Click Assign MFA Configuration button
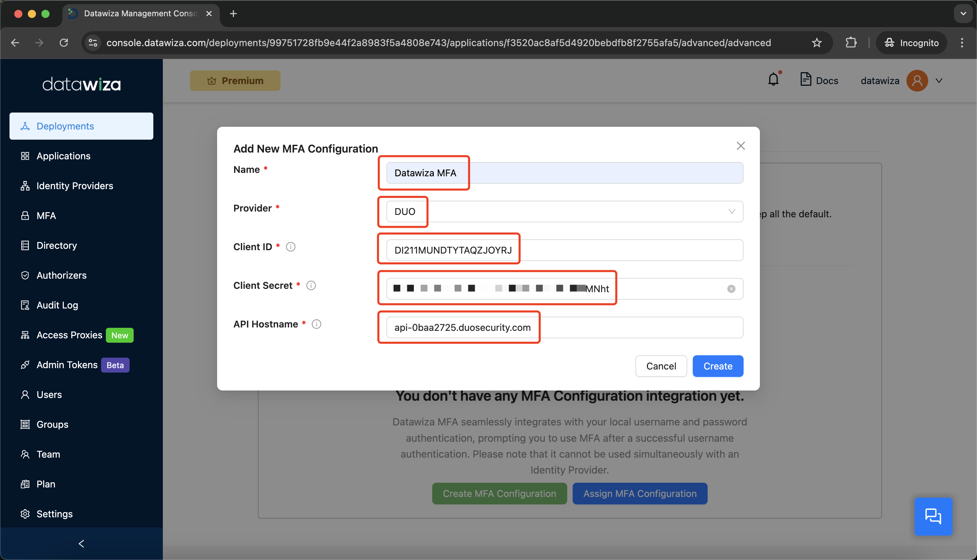977x560 pixels. tap(639, 494)
